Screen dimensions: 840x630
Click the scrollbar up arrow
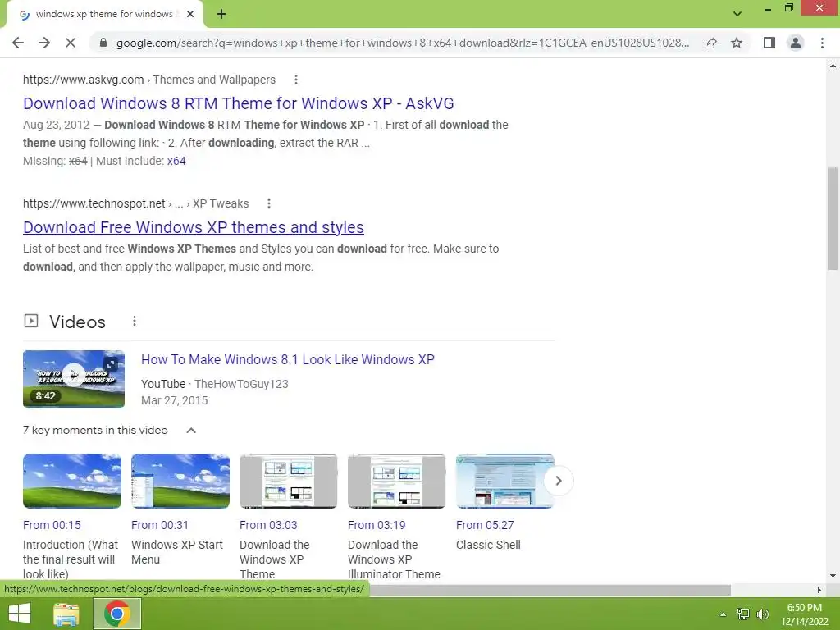click(x=833, y=66)
